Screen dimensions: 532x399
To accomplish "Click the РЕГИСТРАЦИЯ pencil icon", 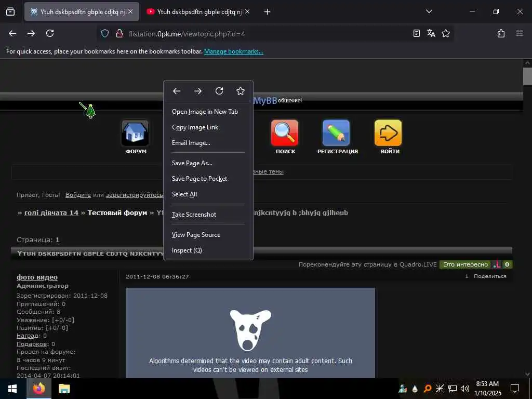I will pos(336,133).
